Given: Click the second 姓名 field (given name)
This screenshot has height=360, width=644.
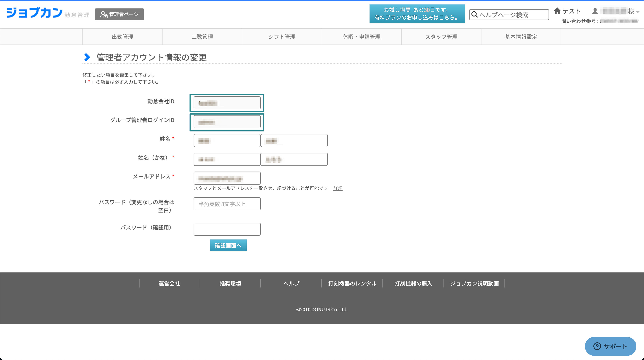Looking at the screenshot, I should tap(294, 140).
